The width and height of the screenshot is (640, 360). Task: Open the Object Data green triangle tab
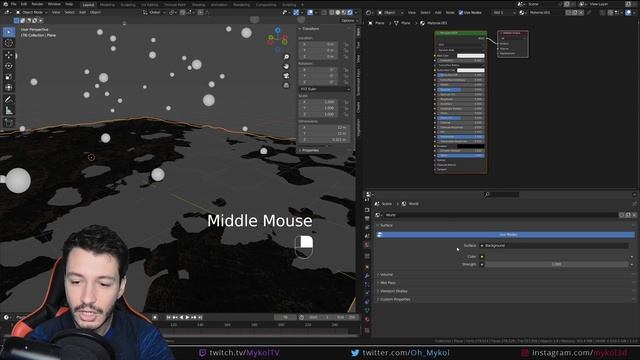pyautogui.click(x=367, y=311)
